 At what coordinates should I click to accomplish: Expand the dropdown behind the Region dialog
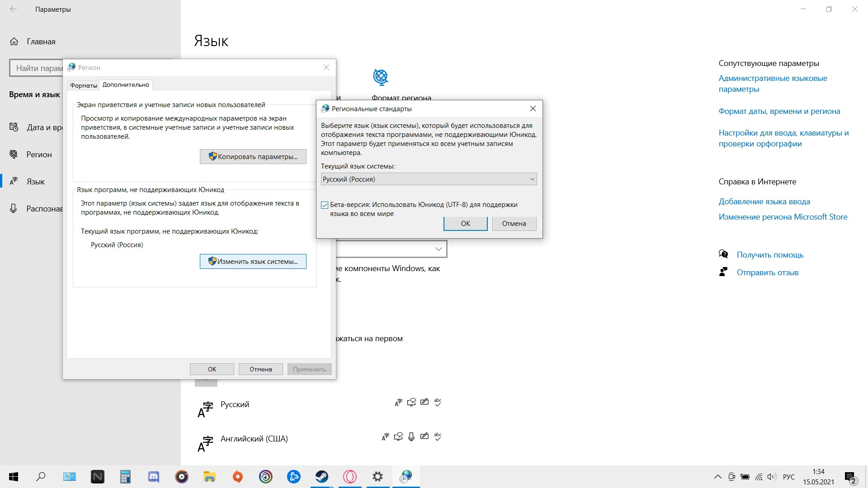(392, 249)
